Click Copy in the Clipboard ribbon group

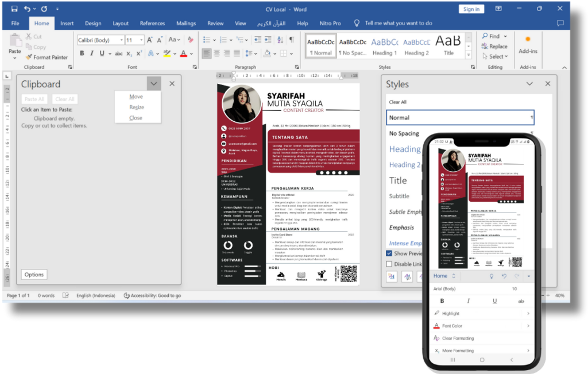[x=36, y=47]
